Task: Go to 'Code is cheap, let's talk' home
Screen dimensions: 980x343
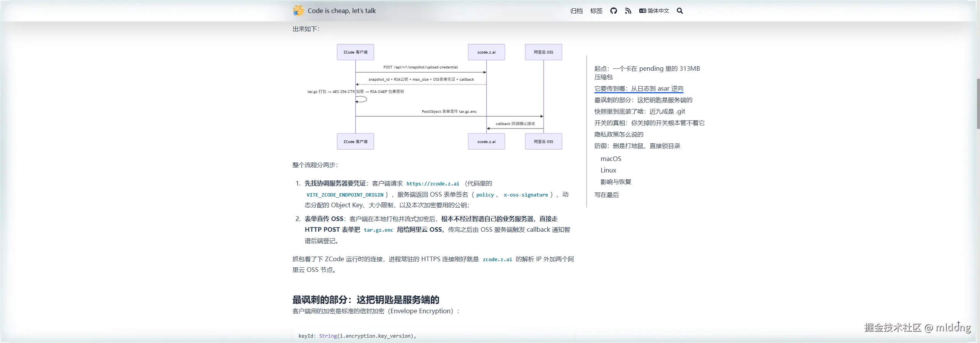Action: [341, 11]
